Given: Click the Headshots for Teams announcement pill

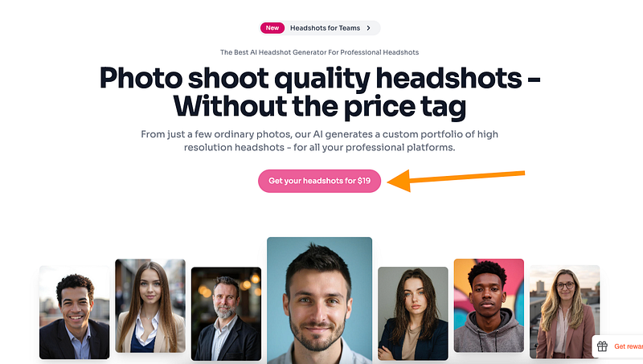Looking at the screenshot, I should (319, 28).
